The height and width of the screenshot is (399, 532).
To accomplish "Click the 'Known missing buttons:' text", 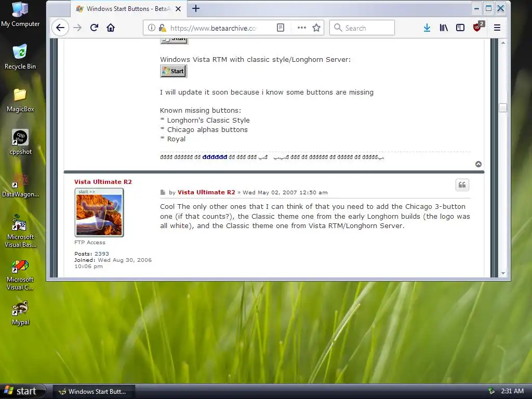I will click(201, 111).
